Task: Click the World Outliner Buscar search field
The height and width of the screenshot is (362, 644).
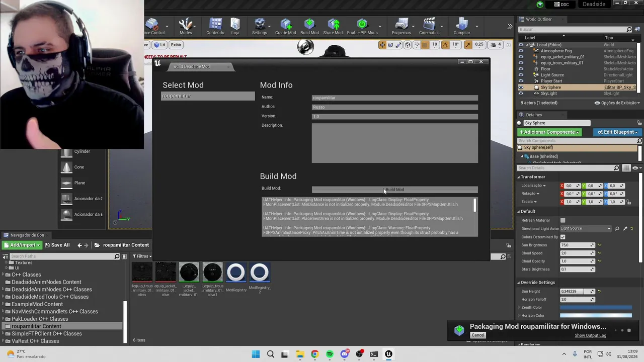Action: 576,30
